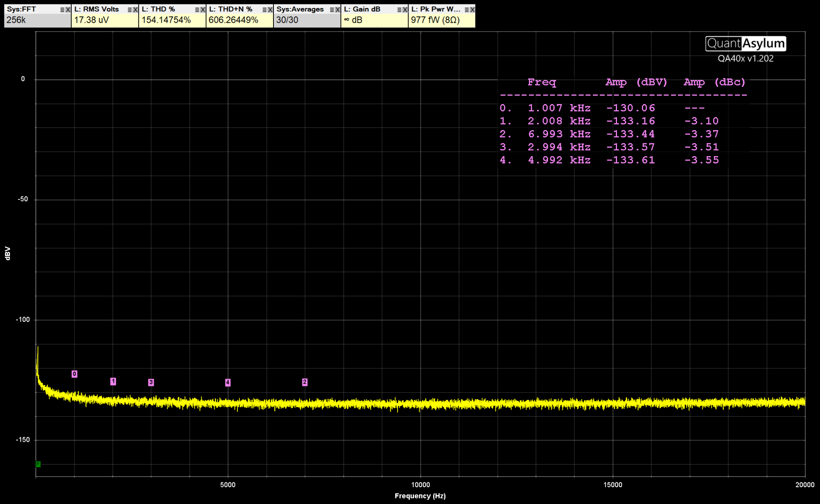This screenshot has height=504, width=820.
Task: Click the 15000 Hz axis tick label
Action: click(x=613, y=485)
